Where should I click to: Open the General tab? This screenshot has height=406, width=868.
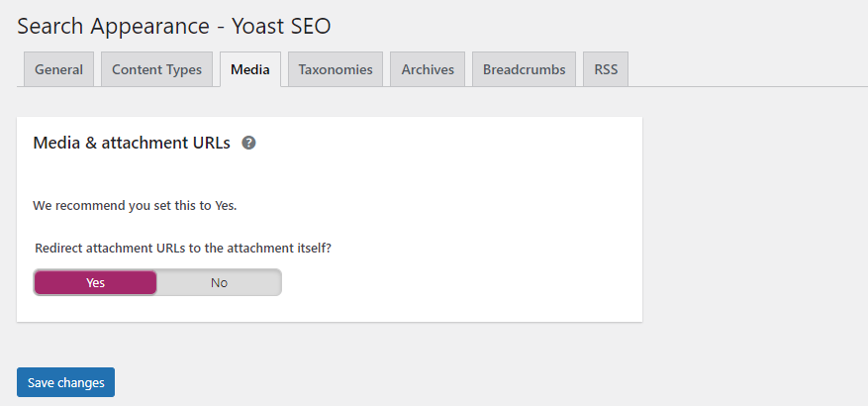point(58,69)
